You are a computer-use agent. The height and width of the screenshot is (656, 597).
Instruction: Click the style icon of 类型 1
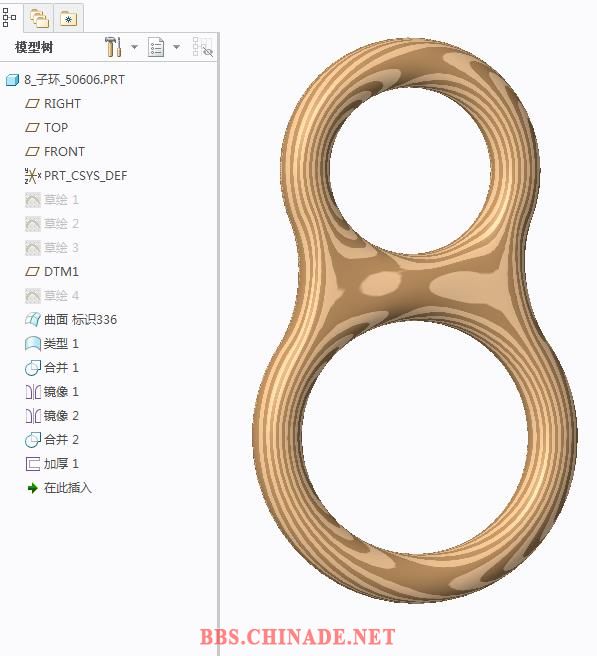point(33,344)
